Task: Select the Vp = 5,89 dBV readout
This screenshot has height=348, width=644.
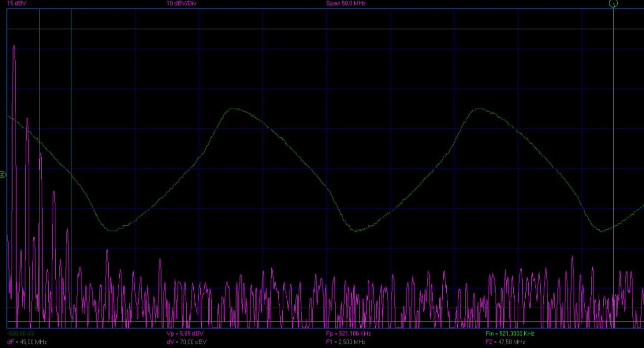Action: (185, 333)
